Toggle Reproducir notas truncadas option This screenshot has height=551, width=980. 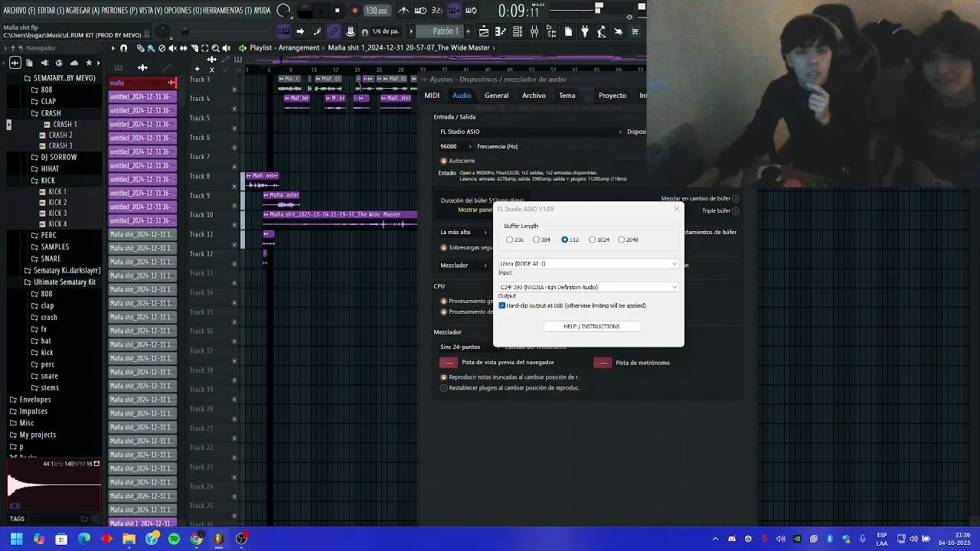(x=444, y=377)
